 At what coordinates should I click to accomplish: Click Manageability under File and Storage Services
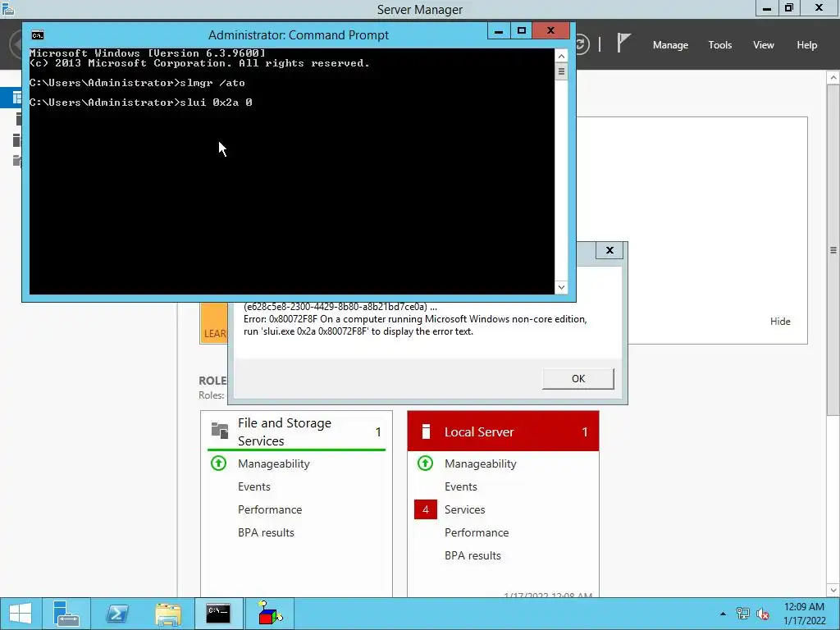tap(274, 464)
